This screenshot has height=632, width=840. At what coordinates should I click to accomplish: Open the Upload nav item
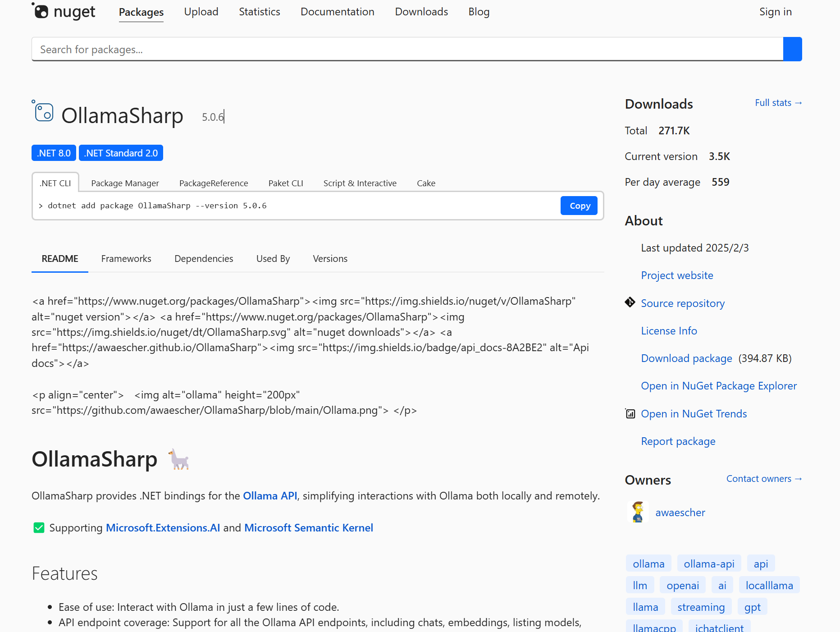[201, 12]
